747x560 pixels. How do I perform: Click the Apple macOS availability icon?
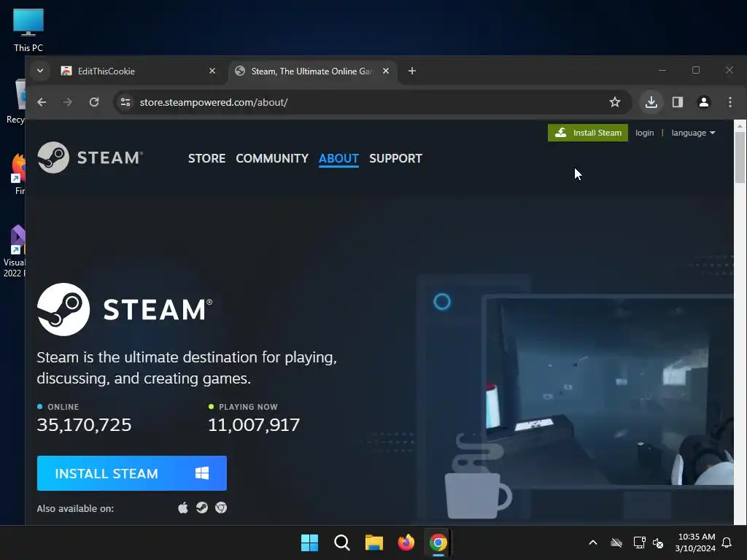point(183,507)
